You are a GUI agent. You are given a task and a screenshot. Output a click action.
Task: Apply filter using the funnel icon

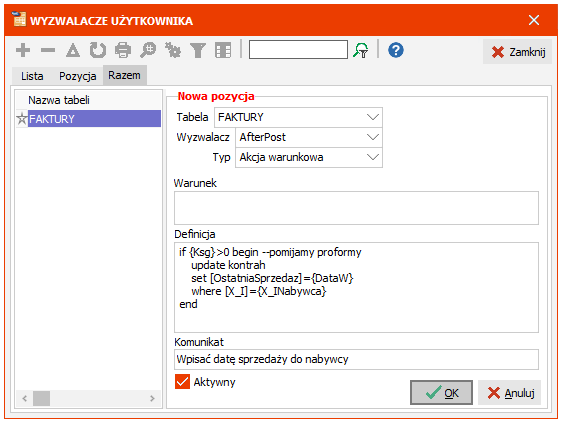(x=198, y=50)
